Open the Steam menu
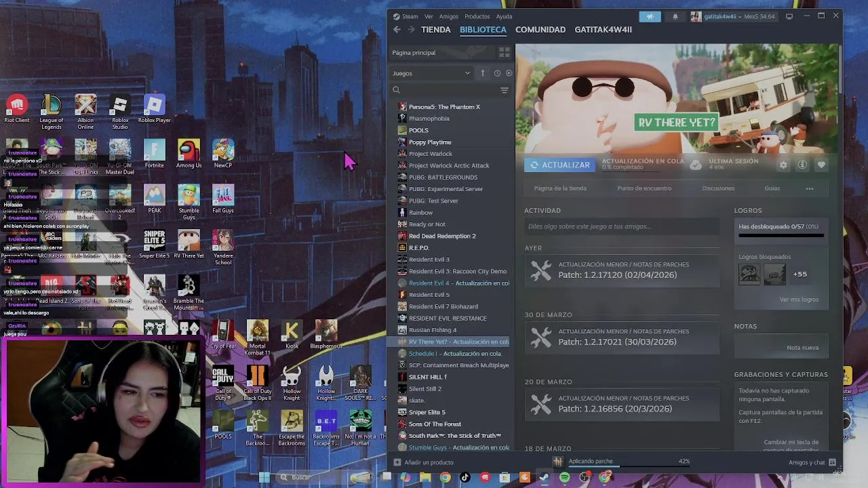 pyautogui.click(x=406, y=16)
